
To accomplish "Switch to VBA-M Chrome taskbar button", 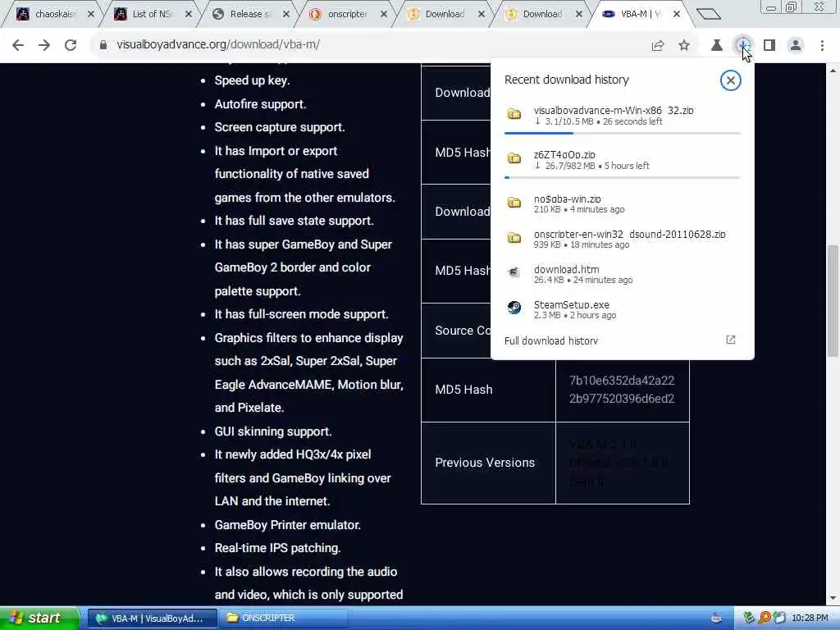I will 152,619.
